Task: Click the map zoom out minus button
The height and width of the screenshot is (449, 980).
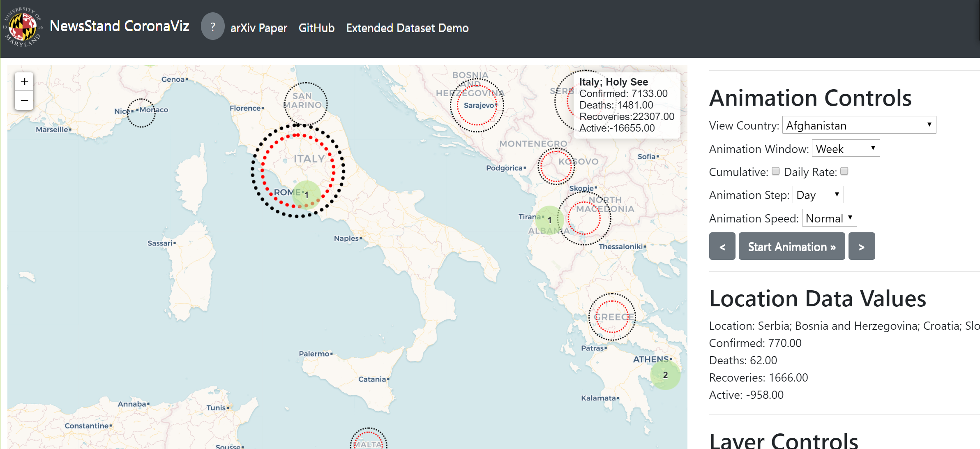Action: pos(24,100)
